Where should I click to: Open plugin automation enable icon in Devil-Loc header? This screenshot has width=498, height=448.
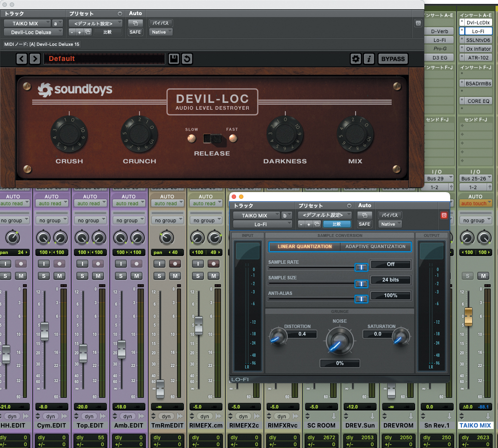[x=135, y=23]
